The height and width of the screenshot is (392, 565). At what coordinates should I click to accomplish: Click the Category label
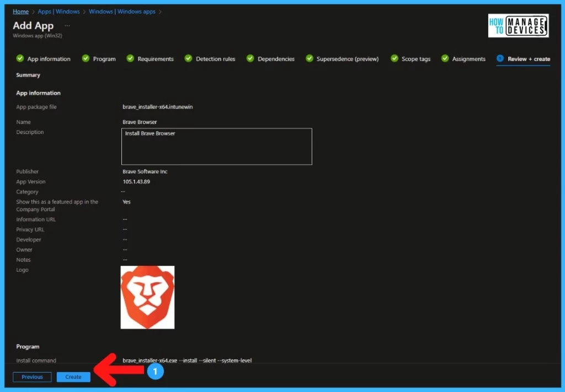click(27, 192)
